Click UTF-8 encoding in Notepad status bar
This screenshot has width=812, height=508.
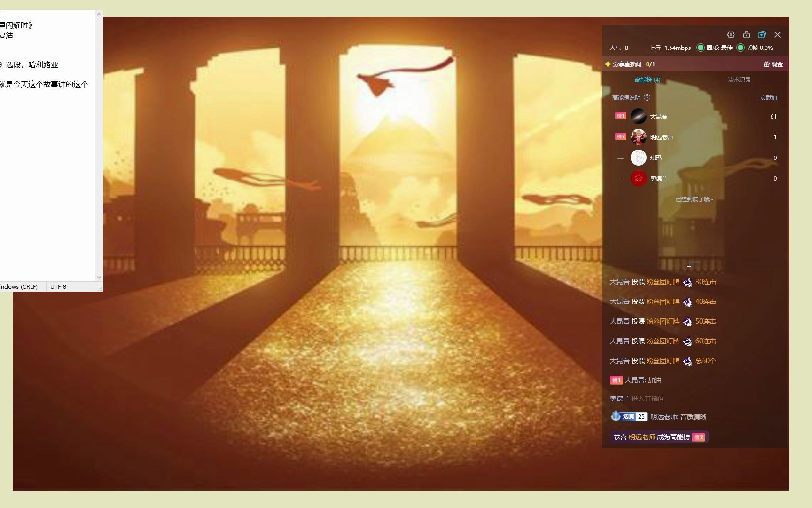click(x=58, y=286)
